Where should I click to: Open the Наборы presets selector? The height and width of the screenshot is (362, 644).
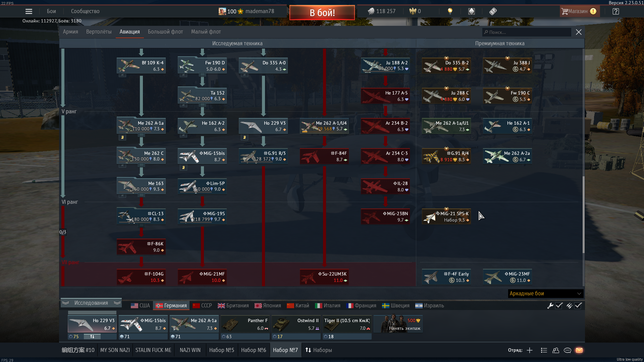[x=319, y=350]
